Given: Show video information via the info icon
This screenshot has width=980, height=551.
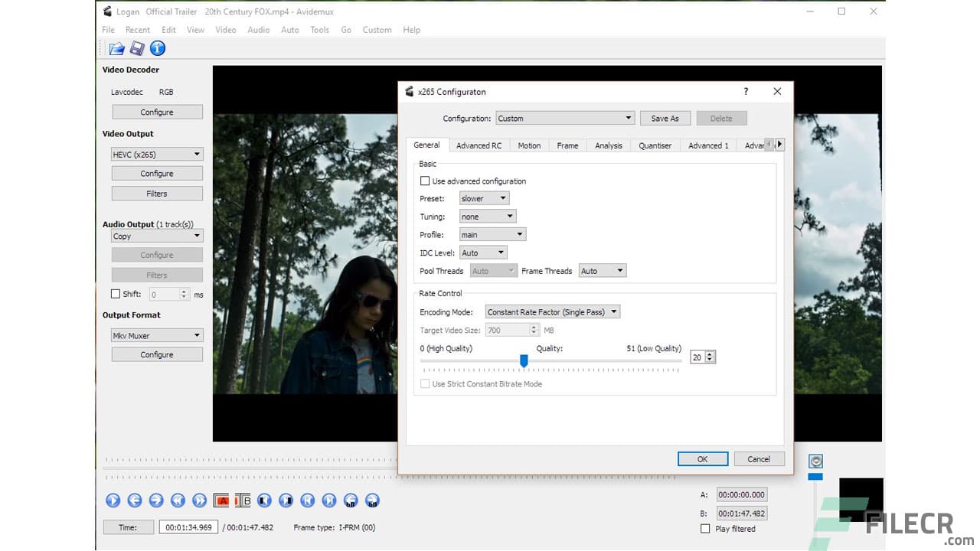Looking at the screenshot, I should pos(158,47).
